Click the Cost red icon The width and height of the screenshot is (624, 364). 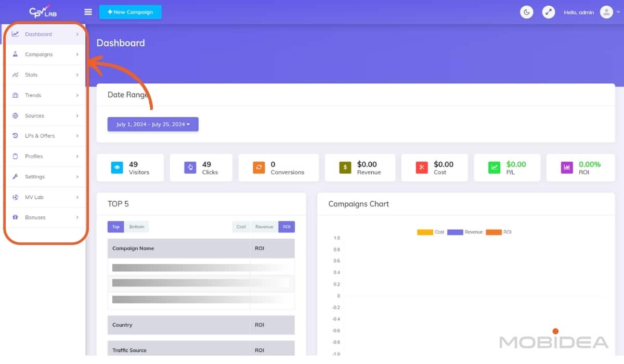tap(422, 167)
